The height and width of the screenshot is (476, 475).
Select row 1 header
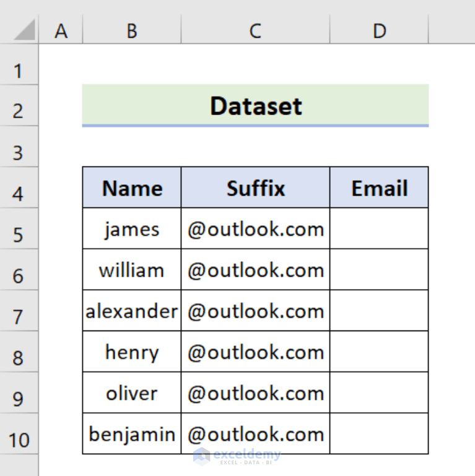tap(19, 64)
